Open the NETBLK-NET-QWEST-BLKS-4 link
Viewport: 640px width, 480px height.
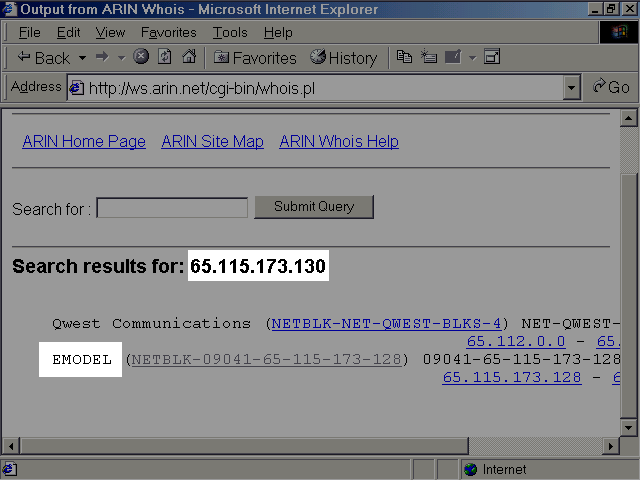pyautogui.click(x=387, y=324)
